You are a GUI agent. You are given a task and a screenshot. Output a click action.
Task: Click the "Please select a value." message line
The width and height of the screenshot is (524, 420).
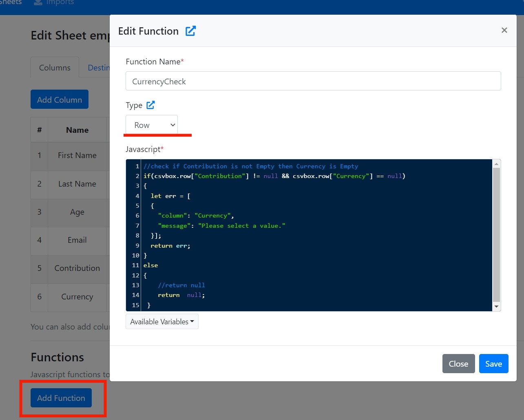pos(221,226)
